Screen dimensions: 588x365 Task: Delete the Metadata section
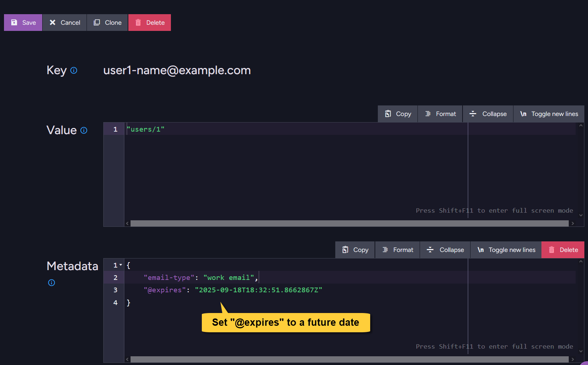click(x=563, y=250)
